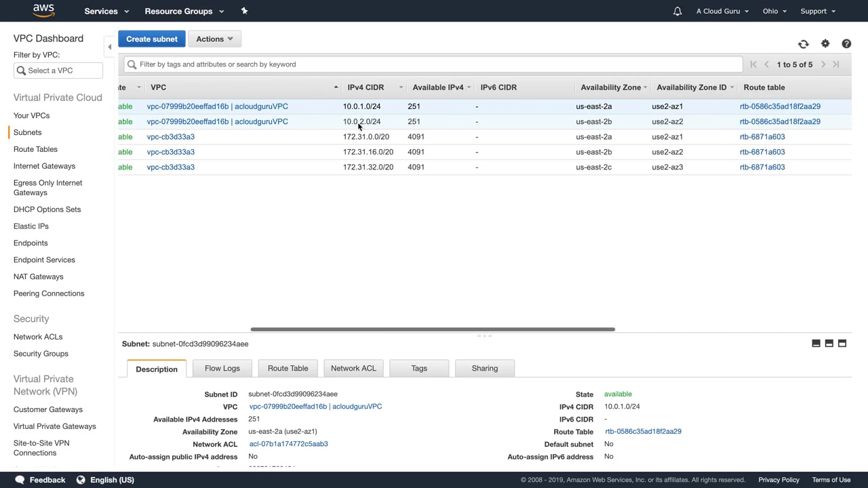This screenshot has height=488, width=868.
Task: Select the 10.0.2.0/24 subnet row
Action: 484,121
